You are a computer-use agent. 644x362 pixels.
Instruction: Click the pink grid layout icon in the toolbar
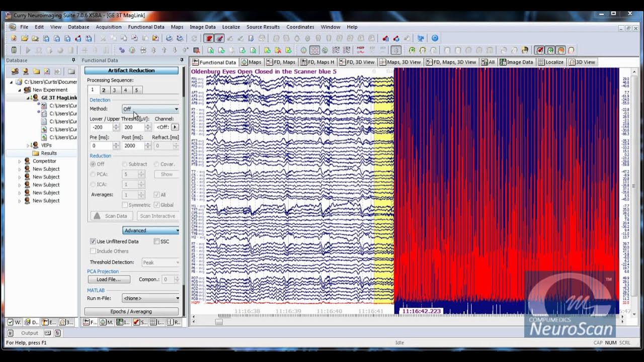pyautogui.click(x=314, y=50)
